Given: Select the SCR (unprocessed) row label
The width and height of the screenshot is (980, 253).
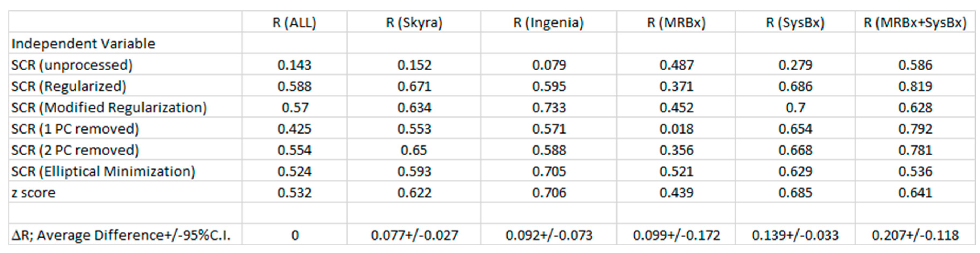Looking at the screenshot, I should [x=72, y=65].
